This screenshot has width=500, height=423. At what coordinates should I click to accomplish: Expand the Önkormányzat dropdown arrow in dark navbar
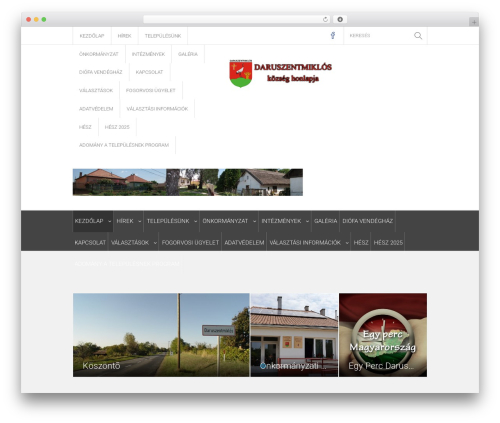[254, 221]
